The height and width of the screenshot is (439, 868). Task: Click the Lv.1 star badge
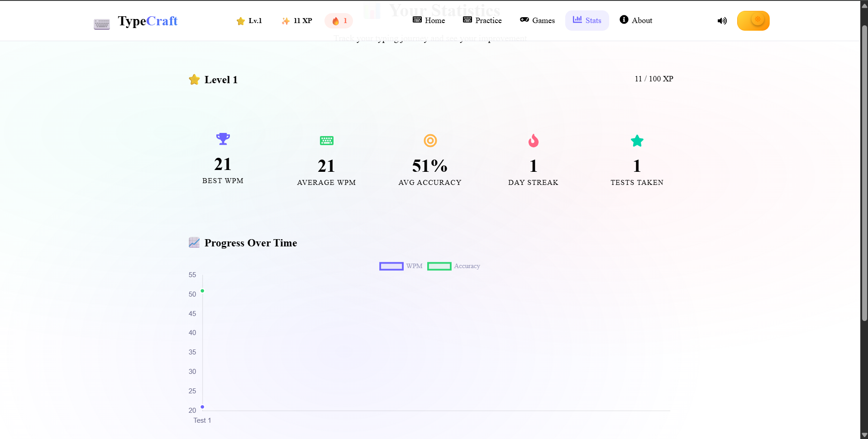(x=249, y=21)
